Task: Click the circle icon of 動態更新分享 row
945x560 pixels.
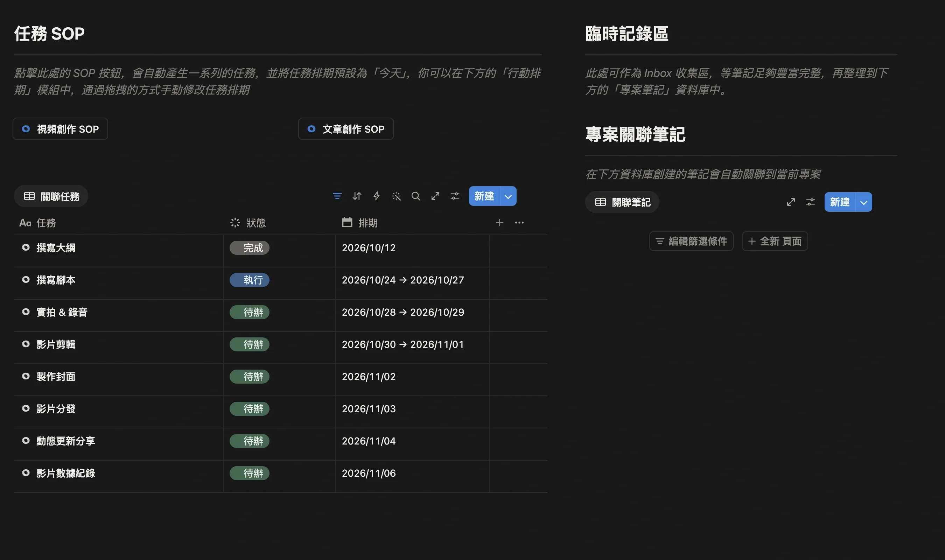Action: point(26,440)
